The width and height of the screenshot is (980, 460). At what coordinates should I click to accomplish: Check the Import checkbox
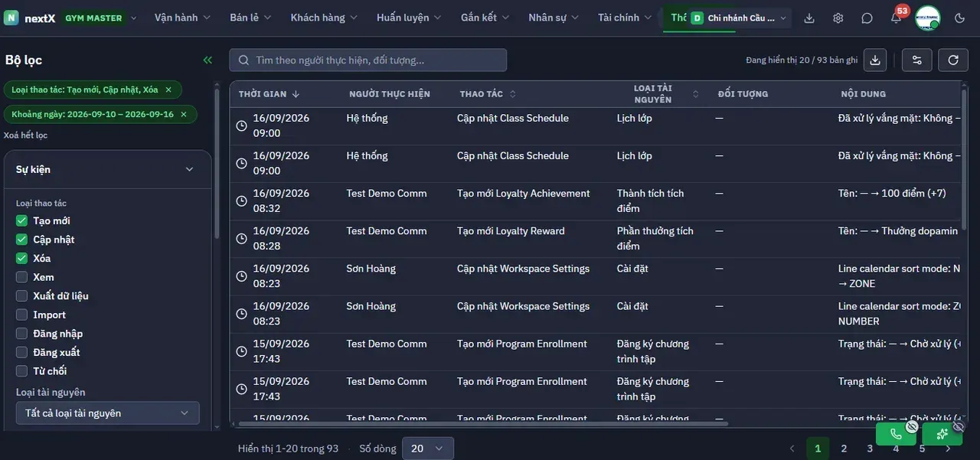[x=21, y=315]
